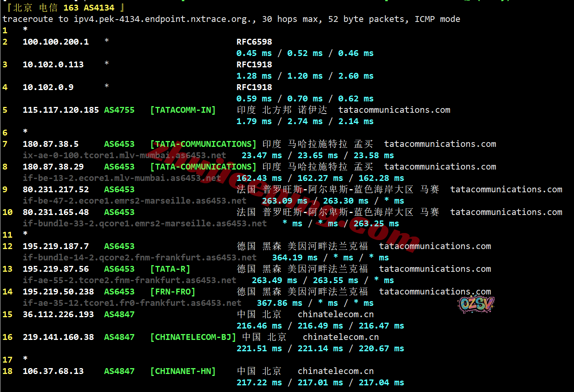
Task: Click the AS4134 text in the header line
Action: (99, 8)
